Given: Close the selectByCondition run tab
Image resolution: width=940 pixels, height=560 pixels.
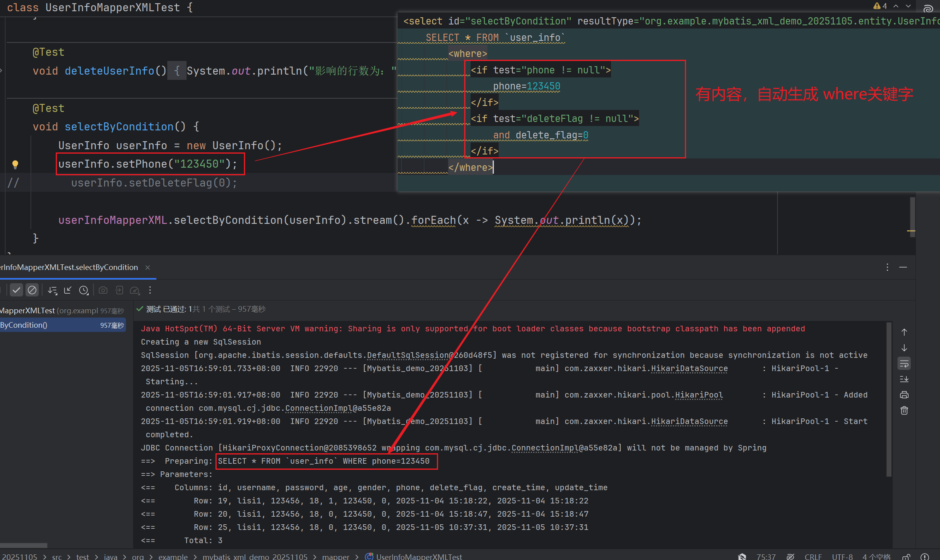Looking at the screenshot, I should (148, 268).
